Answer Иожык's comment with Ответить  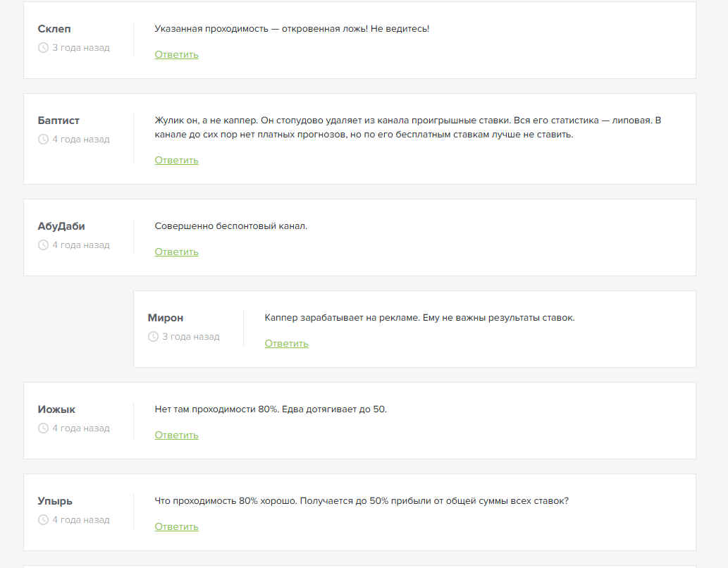click(x=176, y=435)
